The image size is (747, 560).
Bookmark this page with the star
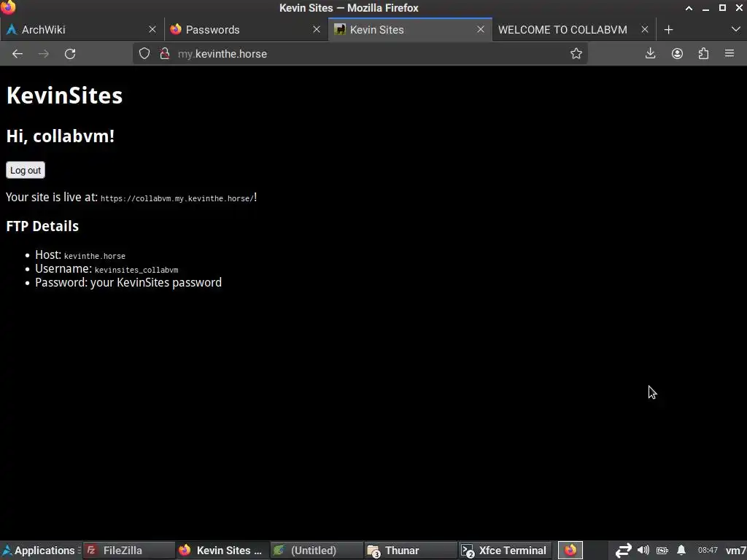[x=576, y=54]
